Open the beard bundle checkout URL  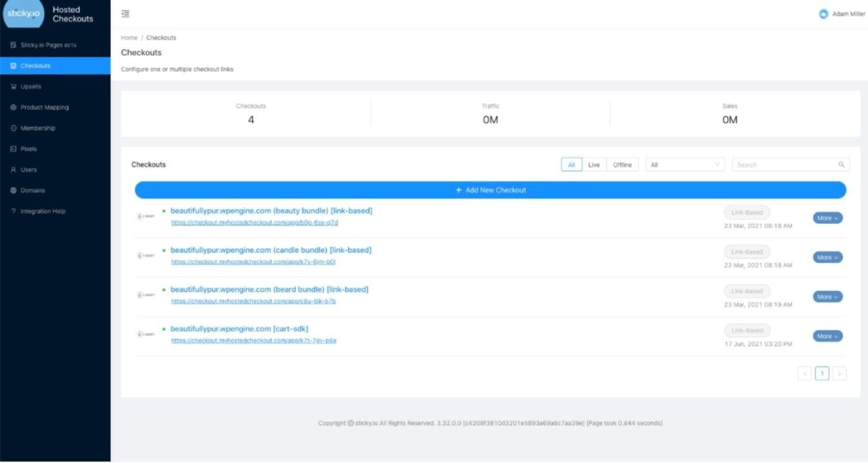point(253,301)
